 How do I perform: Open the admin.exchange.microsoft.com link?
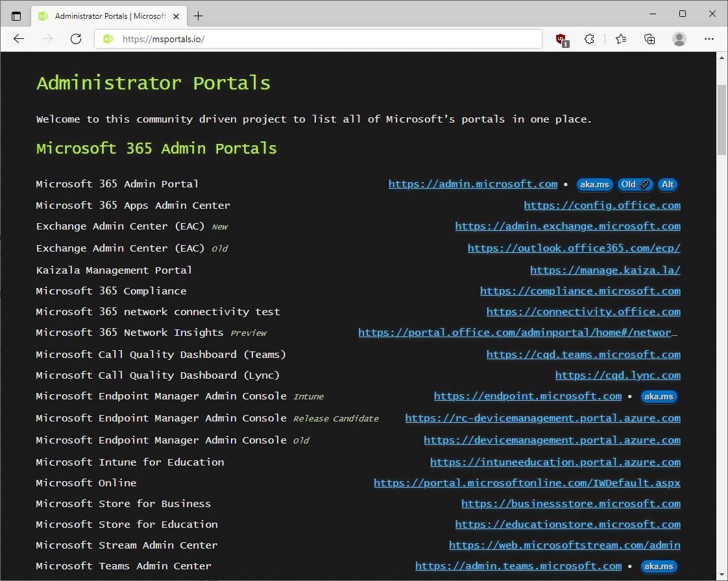click(567, 226)
